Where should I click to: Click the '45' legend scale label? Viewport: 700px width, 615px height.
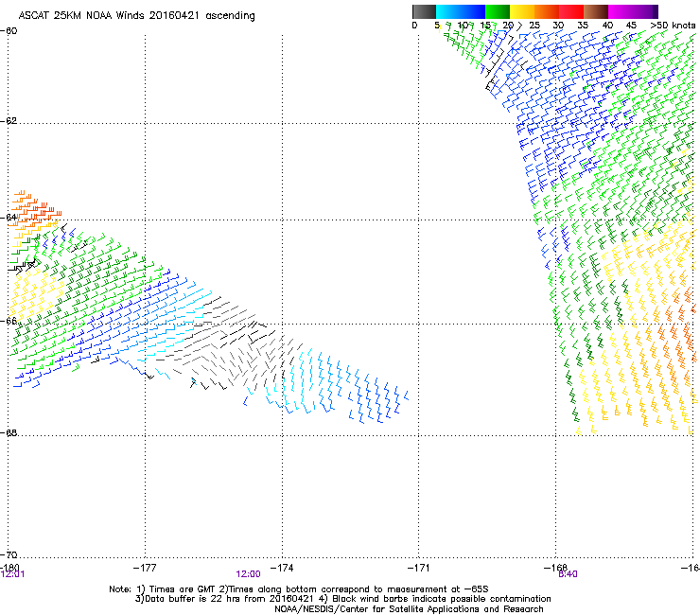(631, 26)
